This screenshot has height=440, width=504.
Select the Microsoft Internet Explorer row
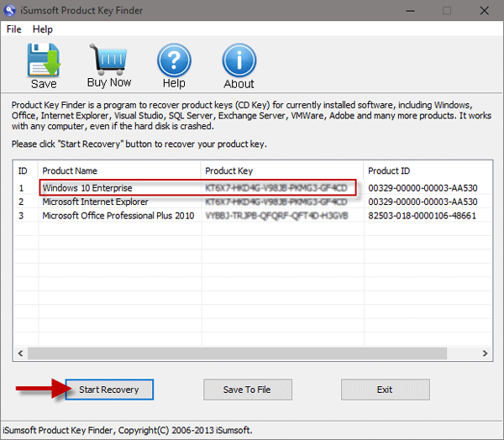point(253,202)
